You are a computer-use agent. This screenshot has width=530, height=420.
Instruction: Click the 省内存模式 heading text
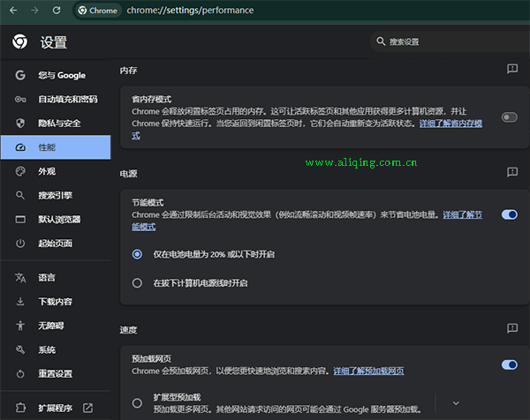pyautogui.click(x=151, y=99)
